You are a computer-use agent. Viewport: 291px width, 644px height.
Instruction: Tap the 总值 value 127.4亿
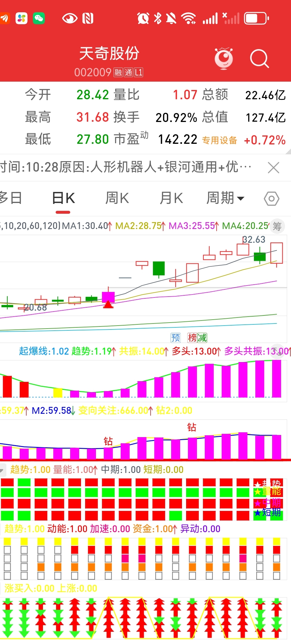266,117
